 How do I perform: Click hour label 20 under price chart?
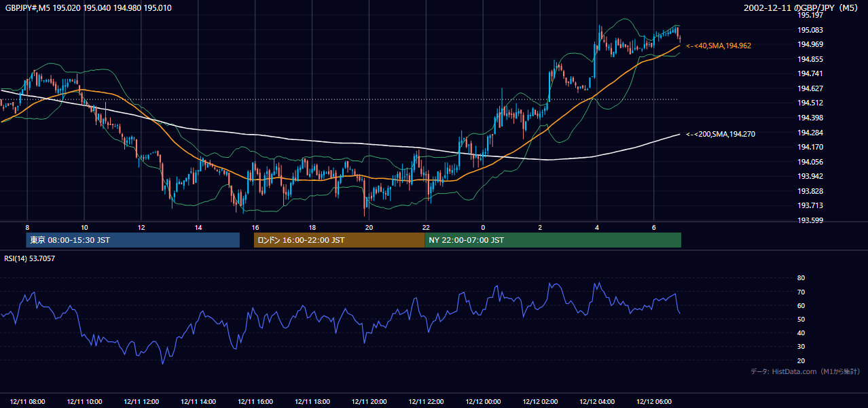click(369, 227)
